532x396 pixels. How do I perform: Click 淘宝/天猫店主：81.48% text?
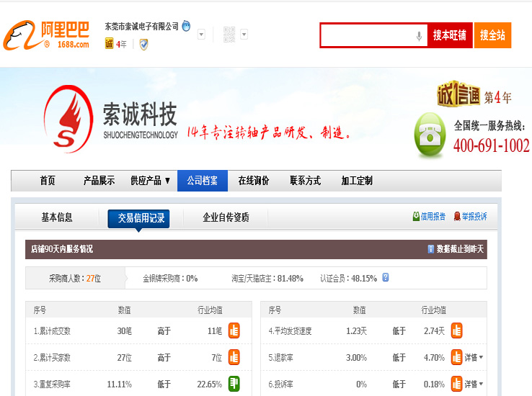point(267,279)
